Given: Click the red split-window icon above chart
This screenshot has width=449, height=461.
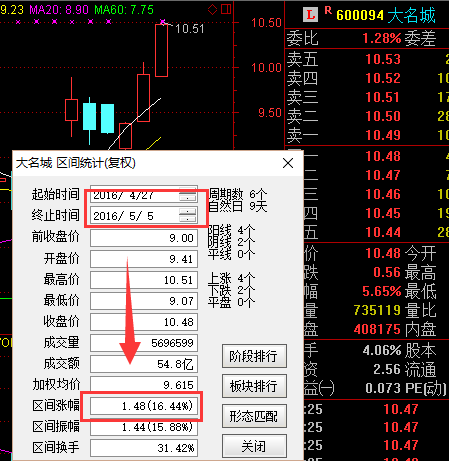Looking at the screenshot, I should coord(226,9).
